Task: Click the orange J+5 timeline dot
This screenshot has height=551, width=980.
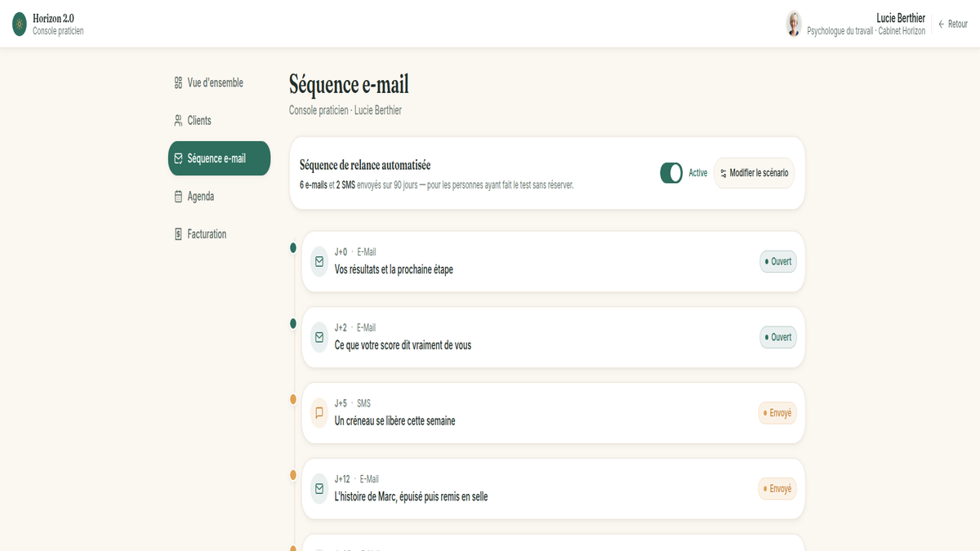Action: (x=293, y=399)
